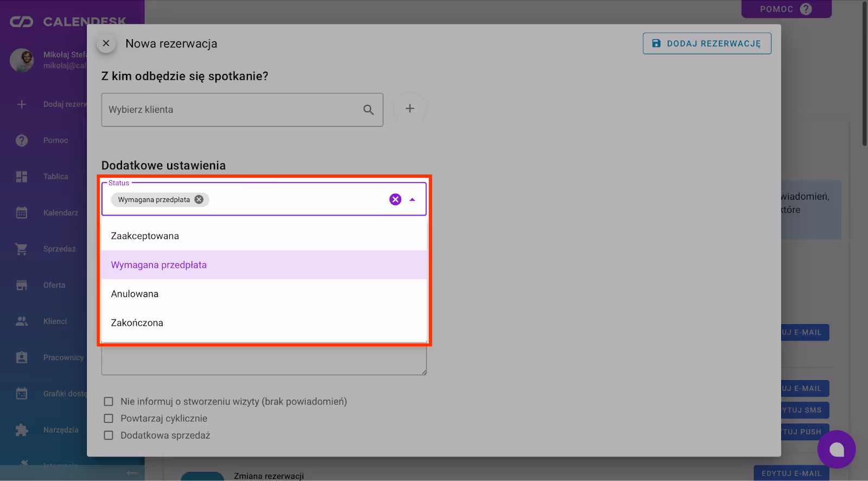868x481 pixels.
Task: Enable Nie informuj o stworzeniu wizyty checkbox
Action: (108, 402)
